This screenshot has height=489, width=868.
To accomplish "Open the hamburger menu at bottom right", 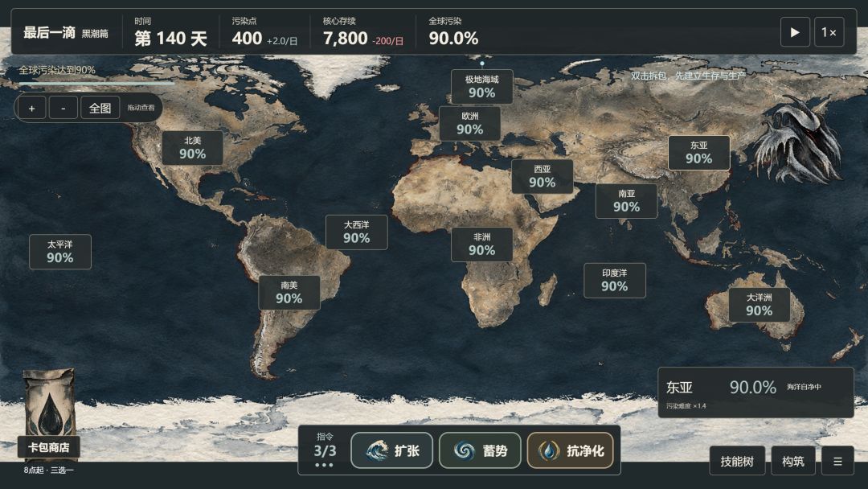I will (837, 461).
